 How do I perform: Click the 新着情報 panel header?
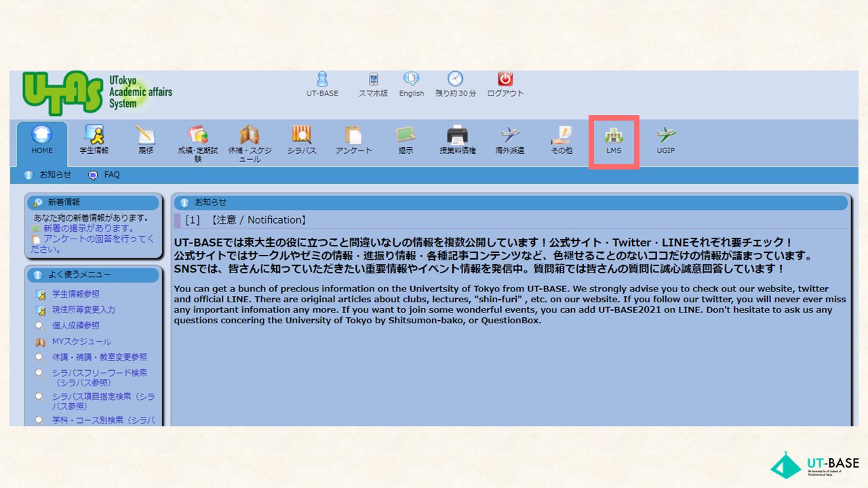[x=94, y=202]
